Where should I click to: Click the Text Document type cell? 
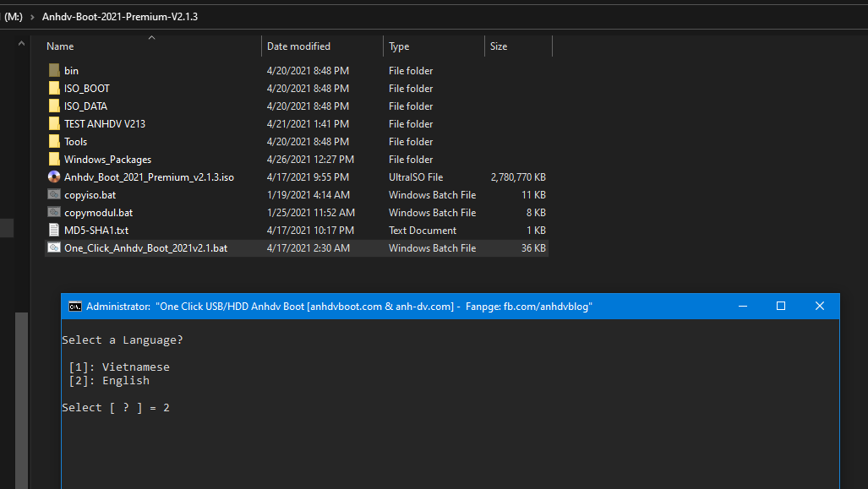(x=423, y=230)
